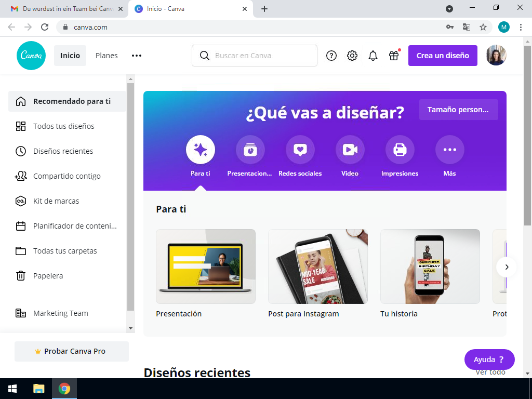Click Tamaño personalizado button
Screen dimensions: 532x399
[458, 110]
